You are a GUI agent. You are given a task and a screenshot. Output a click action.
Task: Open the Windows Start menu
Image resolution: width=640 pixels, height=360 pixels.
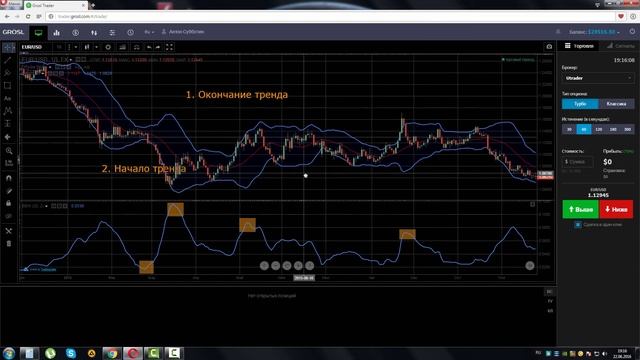pyautogui.click(x=9, y=353)
